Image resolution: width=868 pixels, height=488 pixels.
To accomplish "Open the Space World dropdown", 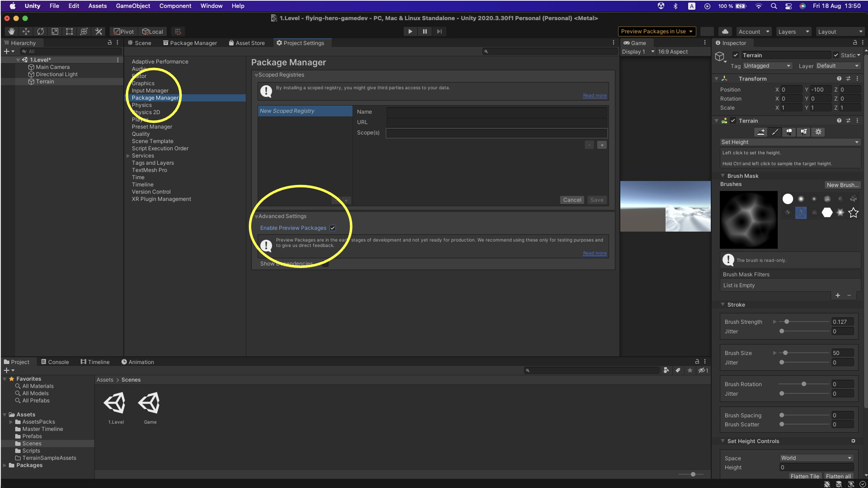I will pyautogui.click(x=816, y=458).
